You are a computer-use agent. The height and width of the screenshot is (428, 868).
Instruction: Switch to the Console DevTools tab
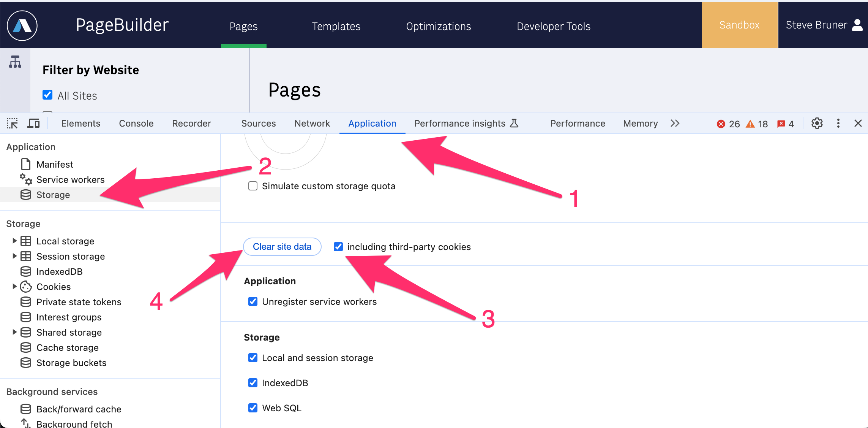tap(136, 124)
